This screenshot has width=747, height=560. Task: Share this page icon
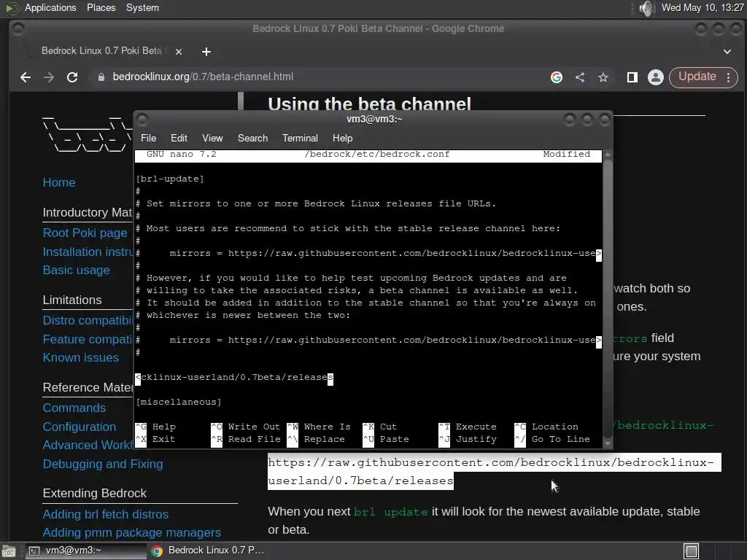point(580,77)
